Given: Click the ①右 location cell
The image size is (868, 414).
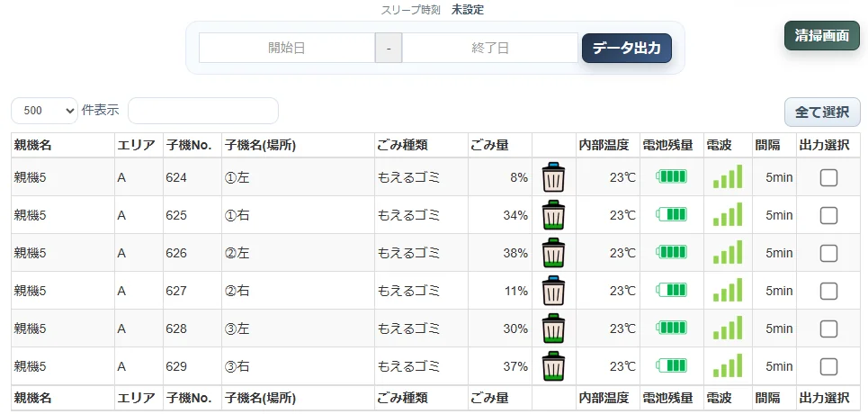Looking at the screenshot, I should 299,215.
